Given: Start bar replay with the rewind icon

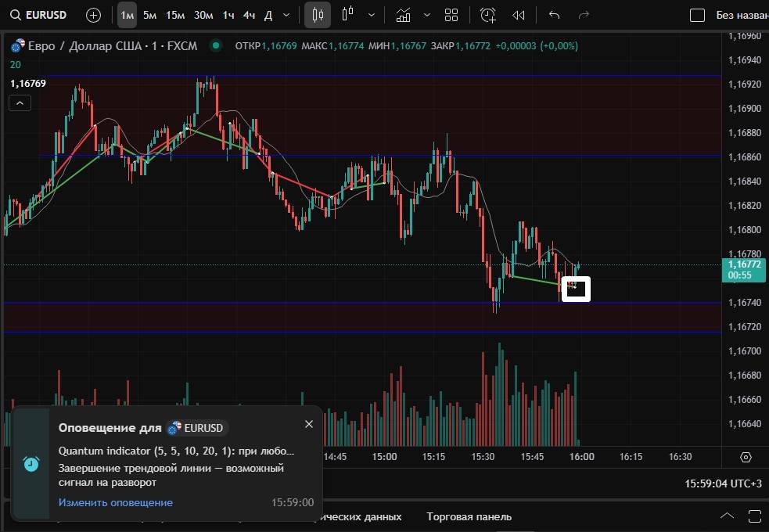Looking at the screenshot, I should (x=518, y=15).
